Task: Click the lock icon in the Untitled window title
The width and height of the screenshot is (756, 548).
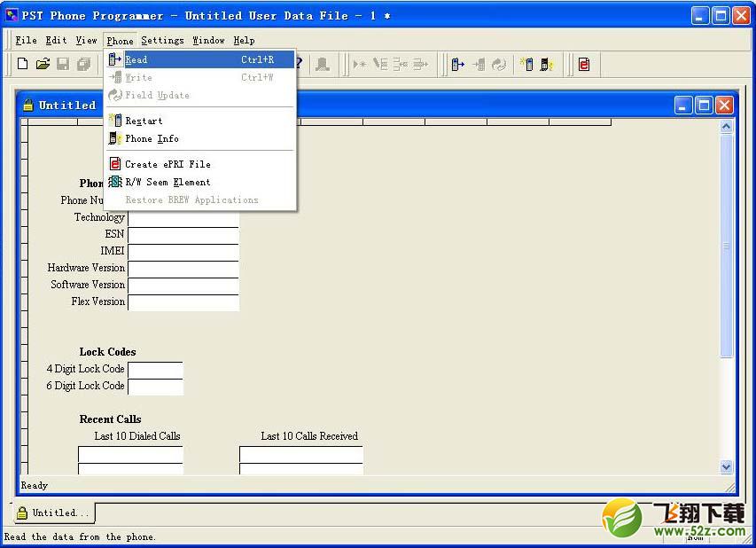Action: (28, 105)
